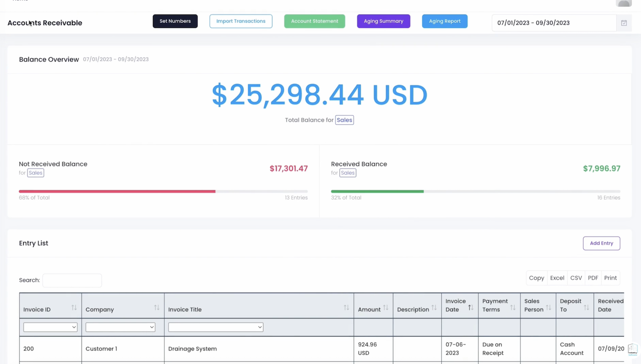The height and width of the screenshot is (364, 641).
Task: Sort by Invoice Date column arrows
Action: pyautogui.click(x=471, y=308)
